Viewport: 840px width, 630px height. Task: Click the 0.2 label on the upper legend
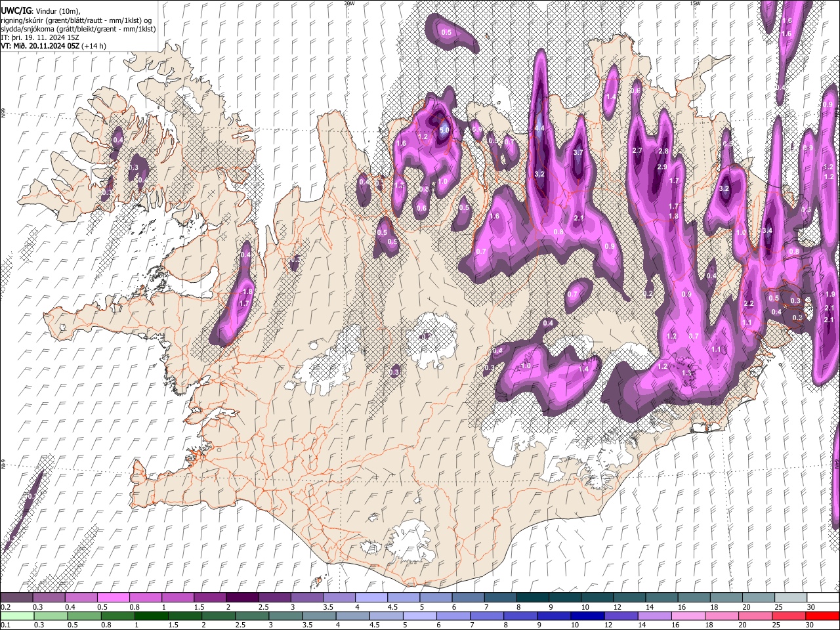click(x=5, y=607)
